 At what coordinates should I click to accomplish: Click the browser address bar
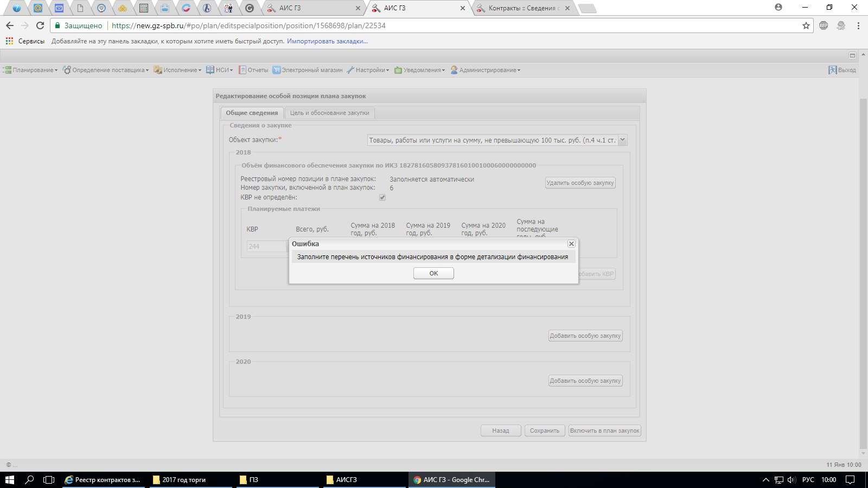click(434, 25)
